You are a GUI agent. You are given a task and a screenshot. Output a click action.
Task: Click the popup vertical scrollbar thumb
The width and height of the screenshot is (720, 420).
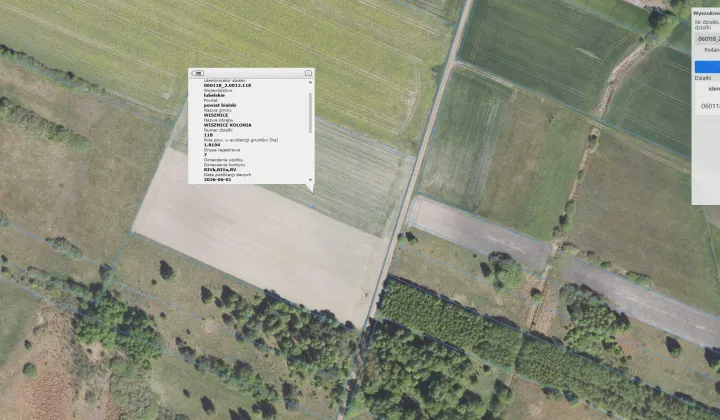coord(310,113)
